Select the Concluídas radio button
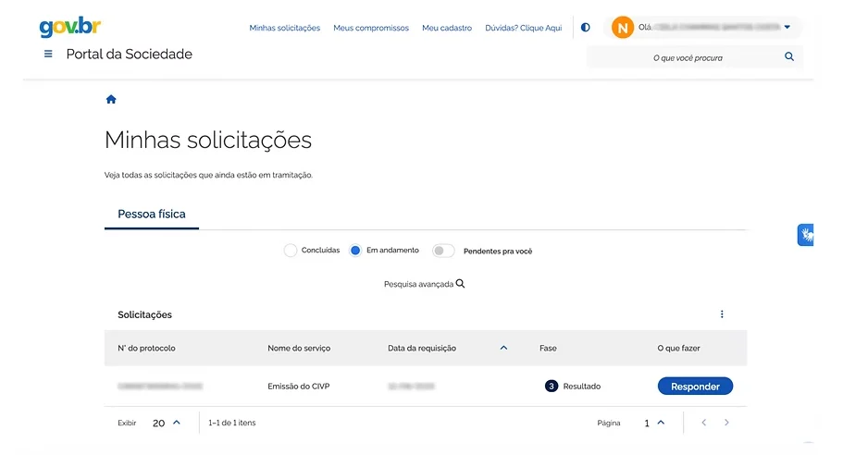Image resolution: width=868 pixels, height=467 pixels. [291, 251]
